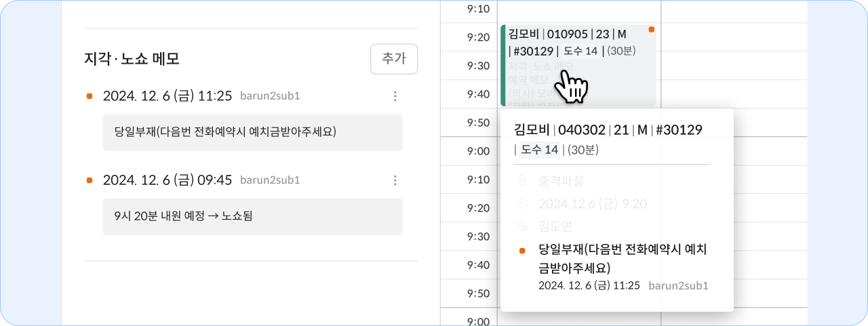Click the 추가 button in memo section
Screen dimensions: 868x326
tap(394, 59)
